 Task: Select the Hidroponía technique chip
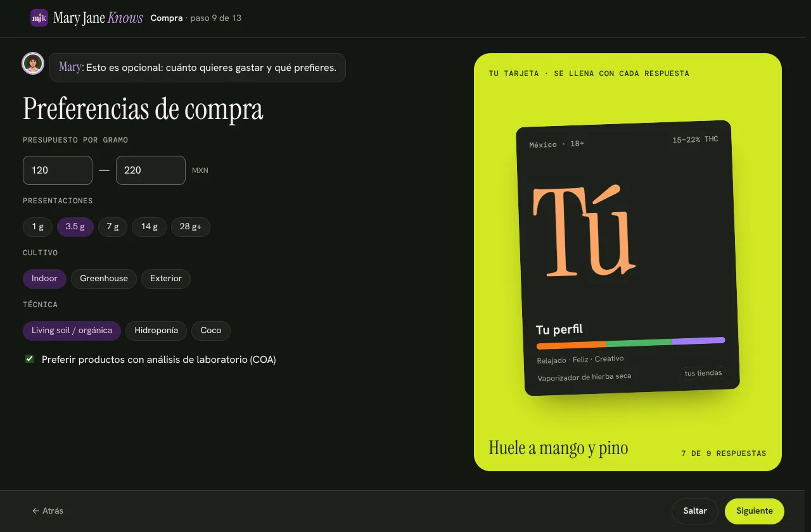click(x=156, y=331)
